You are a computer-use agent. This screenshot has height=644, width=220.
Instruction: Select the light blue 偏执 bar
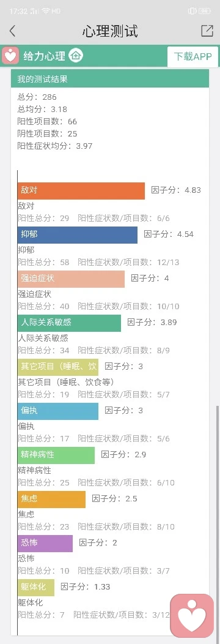coord(58,411)
